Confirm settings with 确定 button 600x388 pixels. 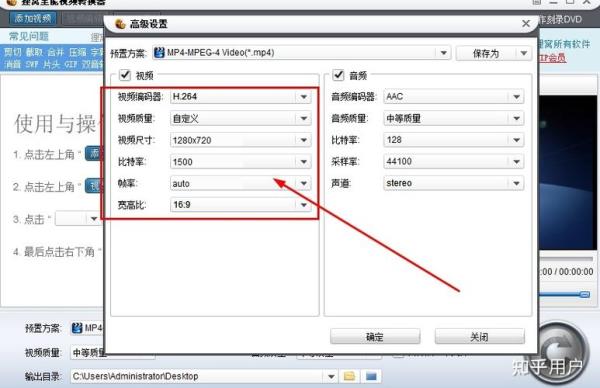[375, 337]
